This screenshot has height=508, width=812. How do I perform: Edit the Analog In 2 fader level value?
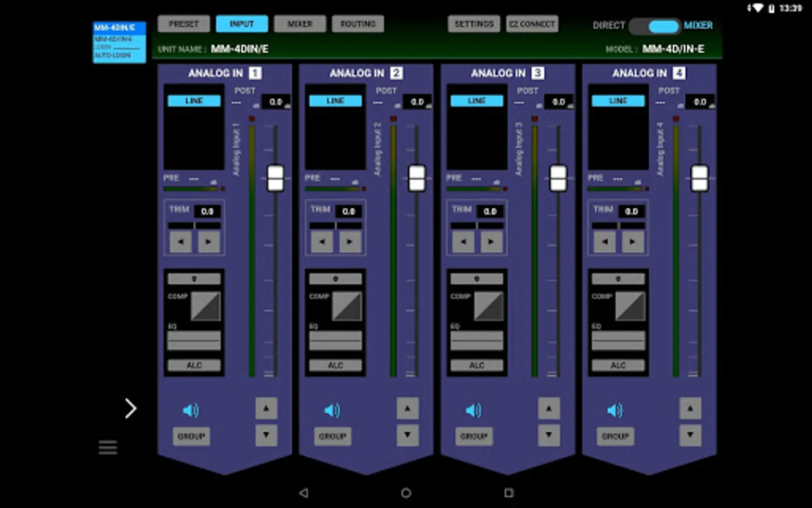pos(417,102)
